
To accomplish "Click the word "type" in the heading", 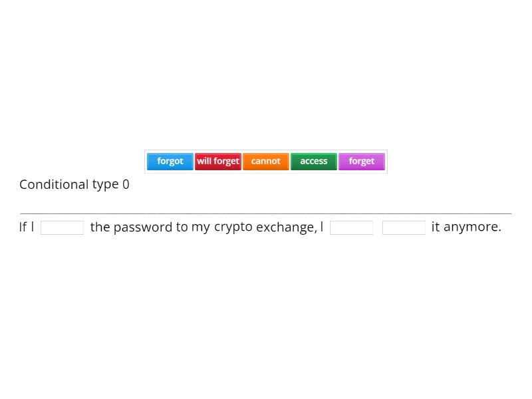I will [x=105, y=186].
